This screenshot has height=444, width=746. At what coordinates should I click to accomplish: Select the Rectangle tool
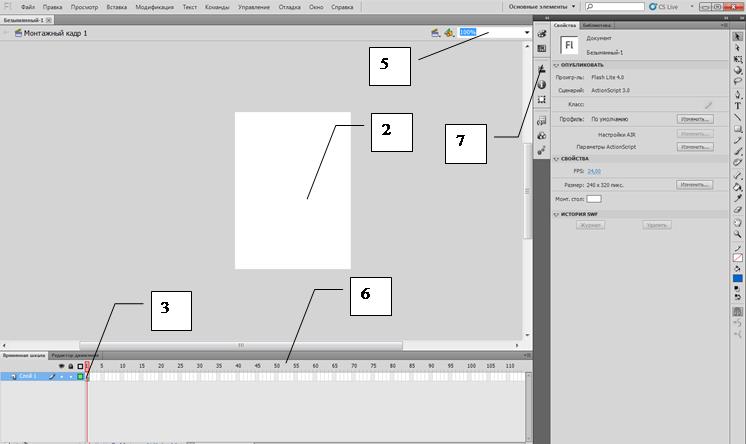click(x=737, y=129)
